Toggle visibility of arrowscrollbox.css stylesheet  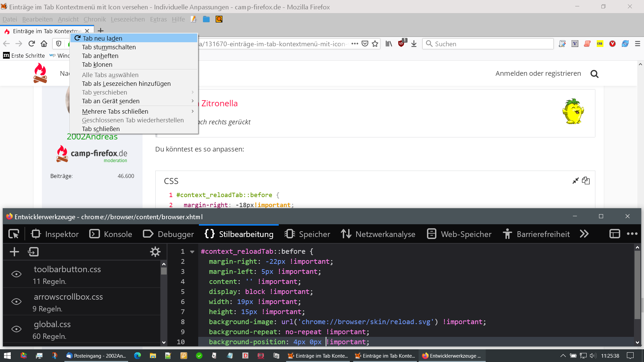[16, 302]
